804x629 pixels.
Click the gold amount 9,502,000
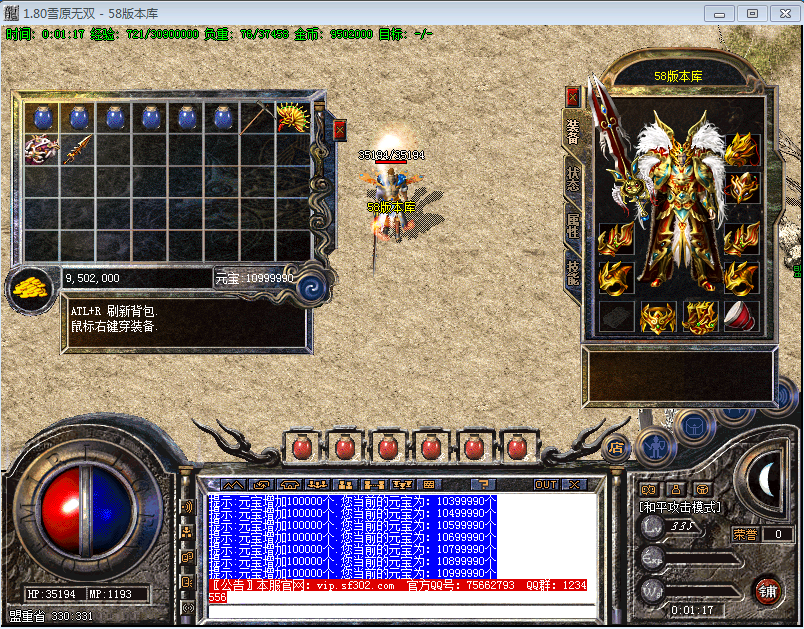coord(92,278)
